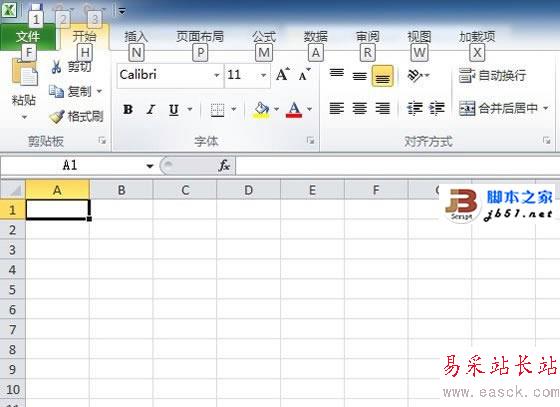Click the Wrap Text (自动换行) icon
Image resolution: width=560 pixels, height=407 pixels.
466,75
